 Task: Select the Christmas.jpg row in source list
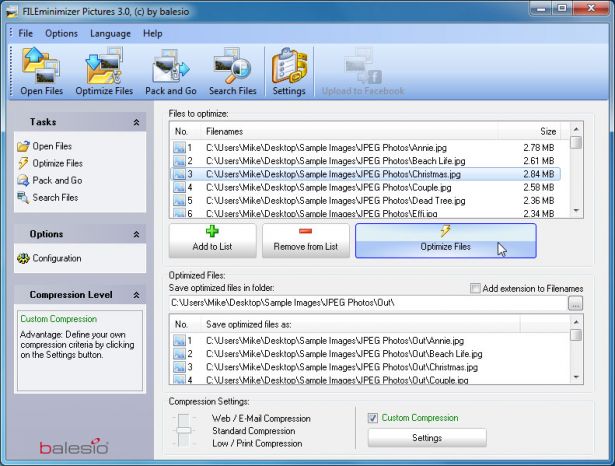366,174
